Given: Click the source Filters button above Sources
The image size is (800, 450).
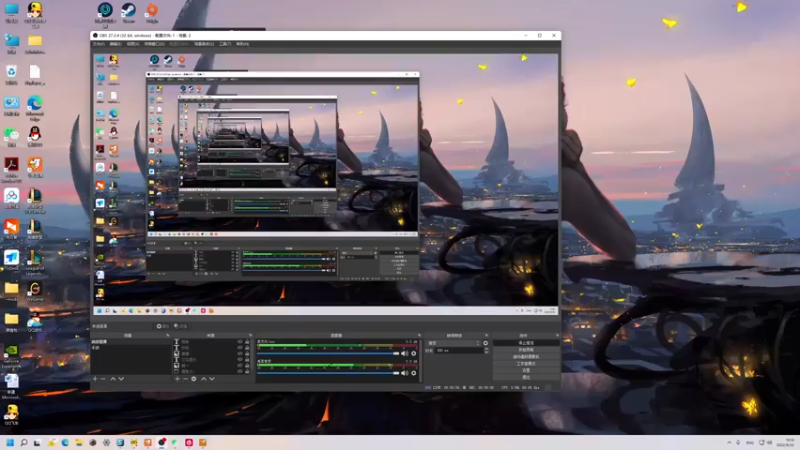Looking at the screenshot, I should click(181, 326).
